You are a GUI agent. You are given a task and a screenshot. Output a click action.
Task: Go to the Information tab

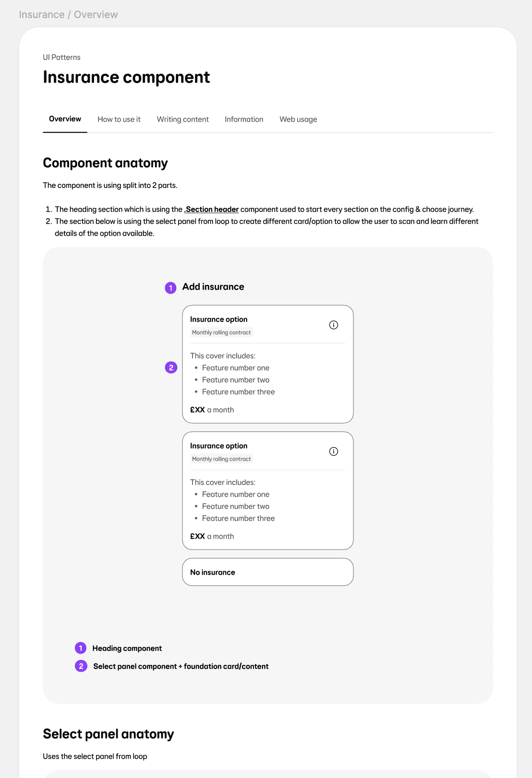tap(244, 119)
